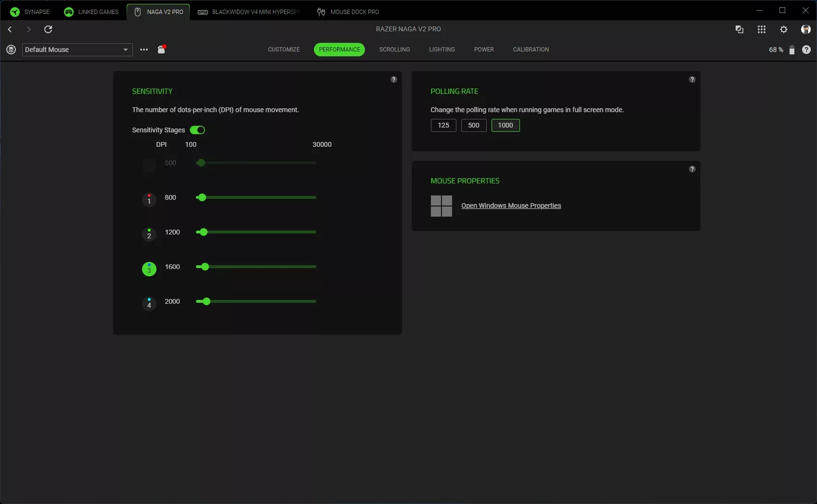Click the refresh icon

(48, 29)
